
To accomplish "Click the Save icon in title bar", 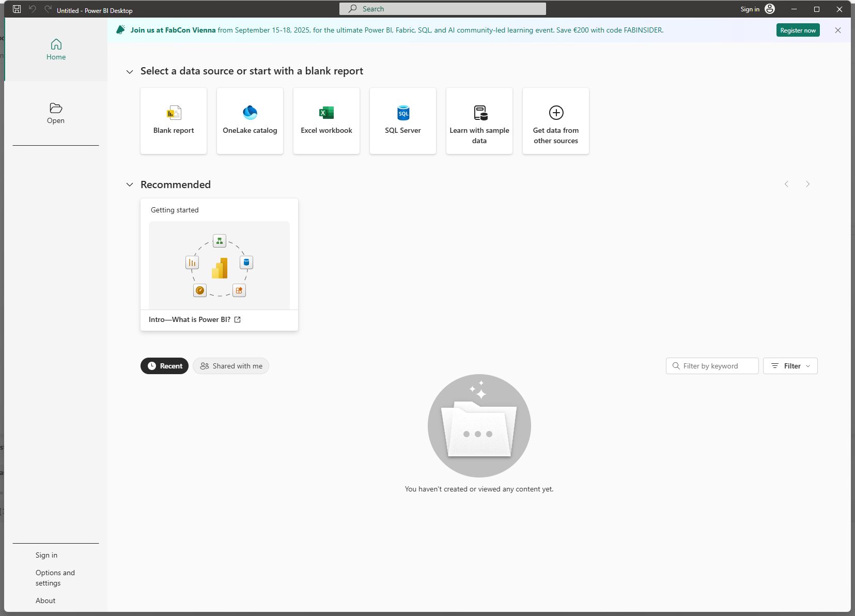I will tap(17, 9).
